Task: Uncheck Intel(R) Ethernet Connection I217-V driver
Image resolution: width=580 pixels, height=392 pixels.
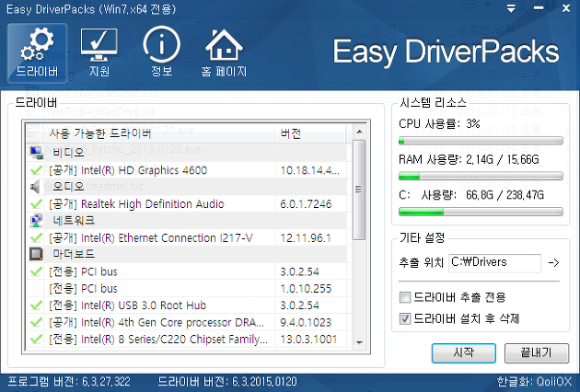Action: click(x=36, y=237)
